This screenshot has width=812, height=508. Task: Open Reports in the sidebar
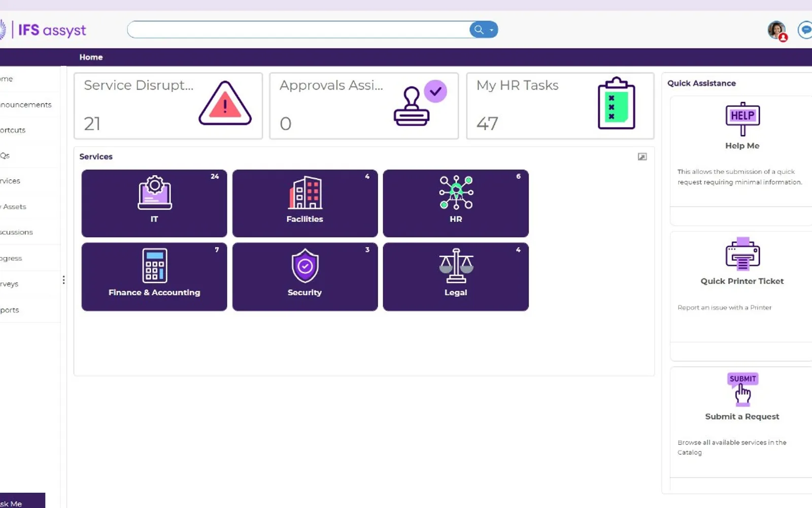(10, 310)
